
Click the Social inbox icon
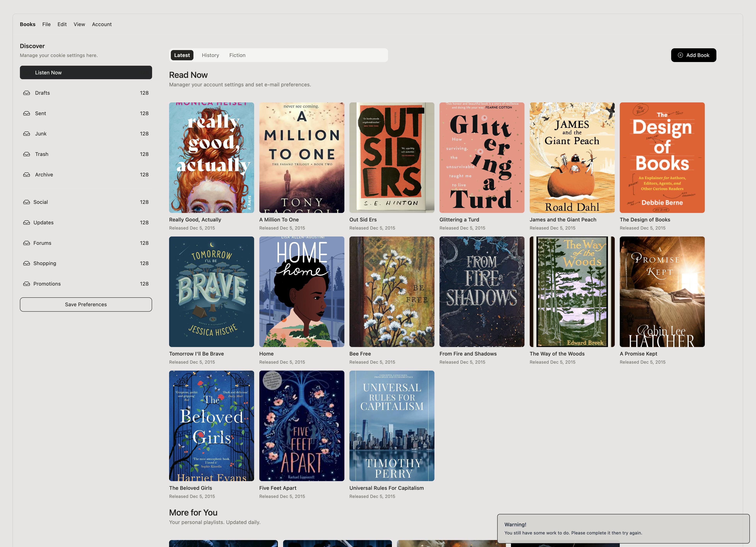(x=27, y=202)
